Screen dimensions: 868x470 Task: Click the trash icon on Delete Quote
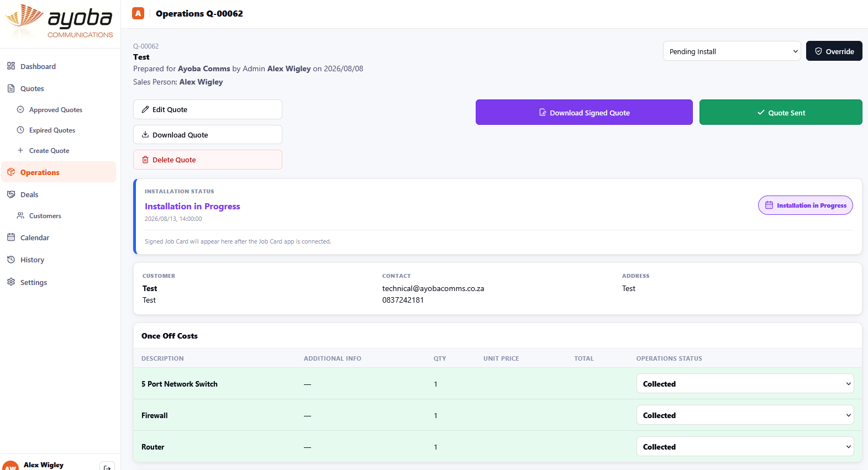[x=145, y=160]
